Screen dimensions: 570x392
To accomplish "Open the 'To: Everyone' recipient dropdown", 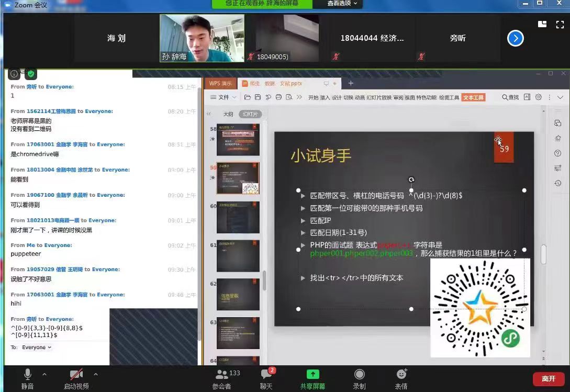I will click(x=36, y=347).
